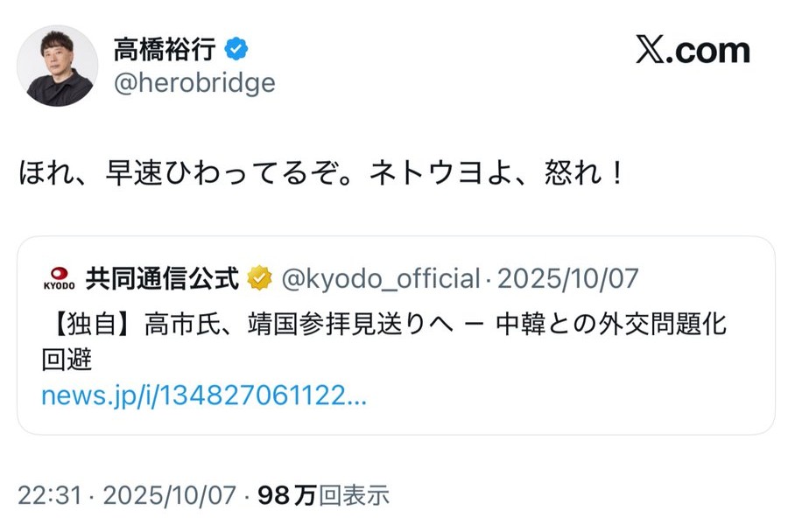Image resolution: width=788 pixels, height=532 pixels.
Task: Click the blue verified badge beside 高橋裕行
Action: pos(236,48)
